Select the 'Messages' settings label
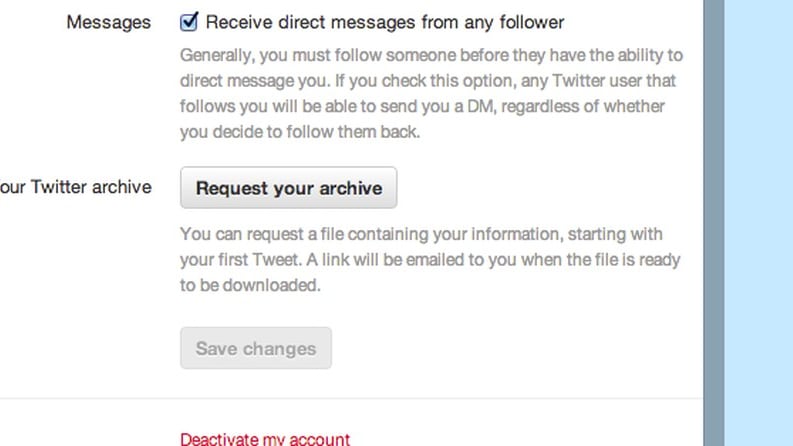The image size is (793, 446). pyautogui.click(x=108, y=22)
